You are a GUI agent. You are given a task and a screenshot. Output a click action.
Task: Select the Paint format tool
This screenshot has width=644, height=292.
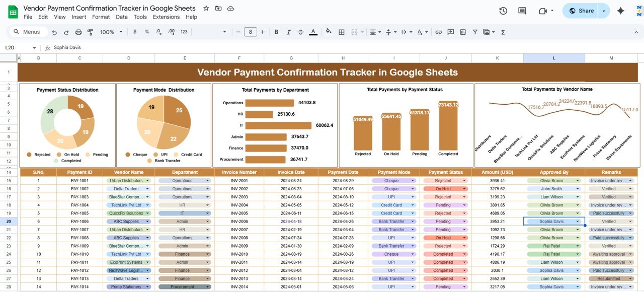[91, 32]
